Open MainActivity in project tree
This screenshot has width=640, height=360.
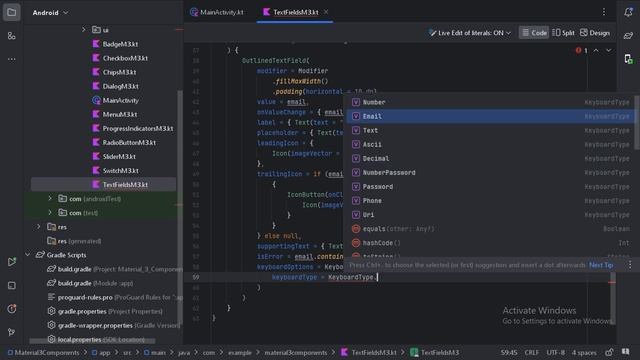[x=116, y=100]
